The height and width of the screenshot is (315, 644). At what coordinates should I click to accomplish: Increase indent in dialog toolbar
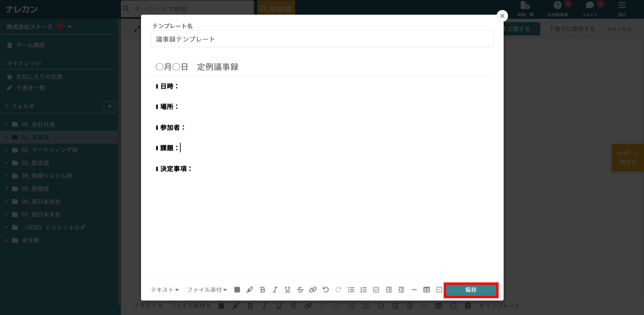pyautogui.click(x=389, y=289)
